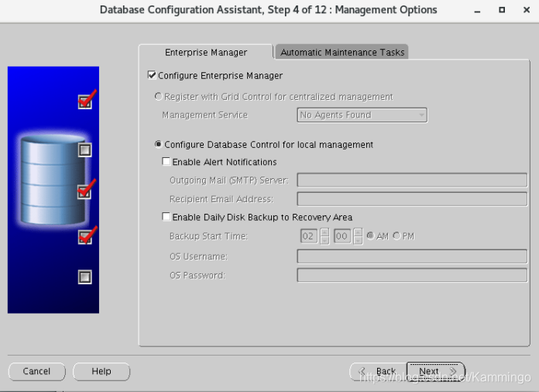The image size is (539, 392).
Task: Click the OS Username field
Action: pos(412,256)
